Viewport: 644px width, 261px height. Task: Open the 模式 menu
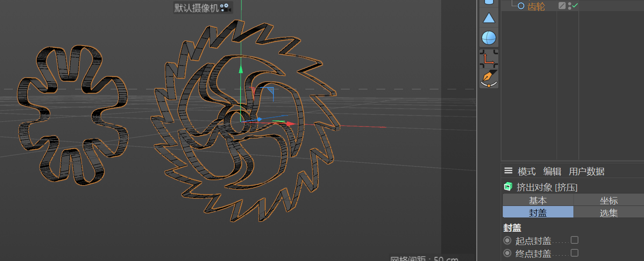click(527, 171)
